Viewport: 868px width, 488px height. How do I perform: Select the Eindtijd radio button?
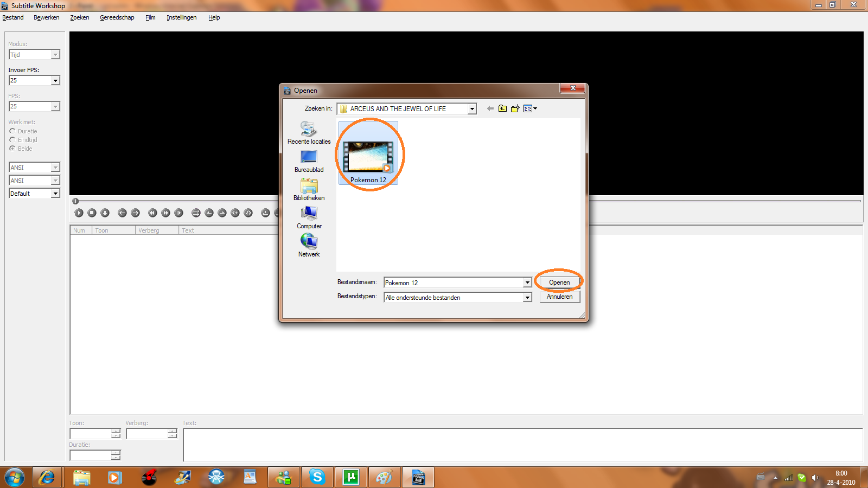tap(12, 140)
